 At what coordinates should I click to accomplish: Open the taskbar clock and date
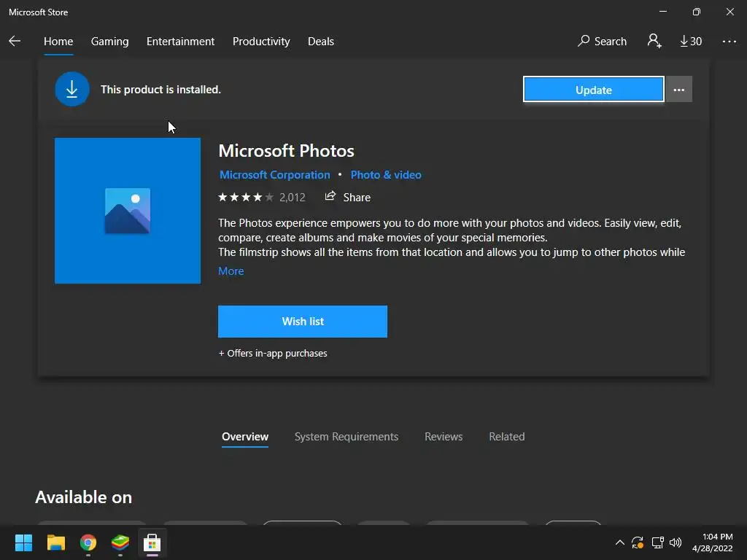[712, 542]
